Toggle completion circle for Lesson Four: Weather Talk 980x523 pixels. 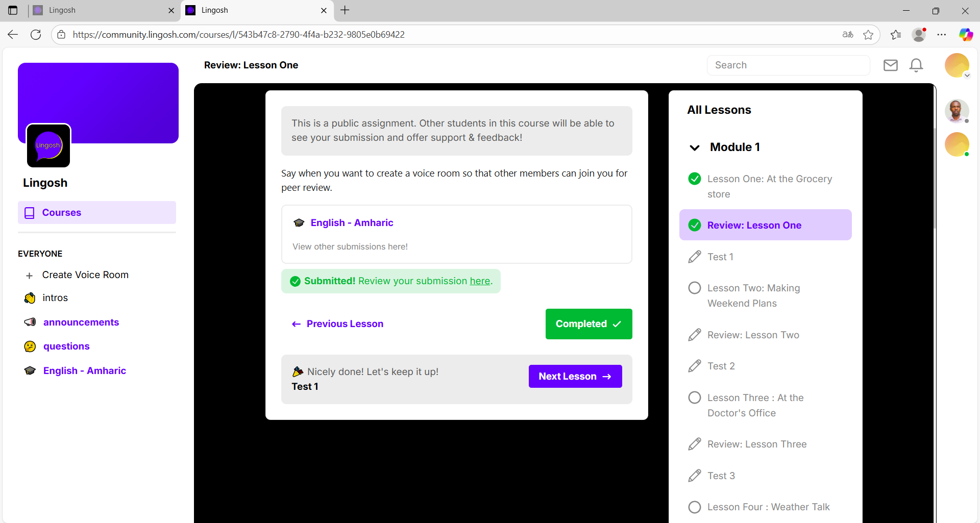[695, 507]
